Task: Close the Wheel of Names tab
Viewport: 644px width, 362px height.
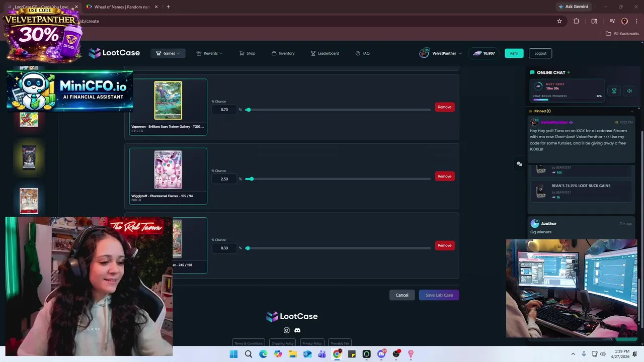Action: coord(156,7)
